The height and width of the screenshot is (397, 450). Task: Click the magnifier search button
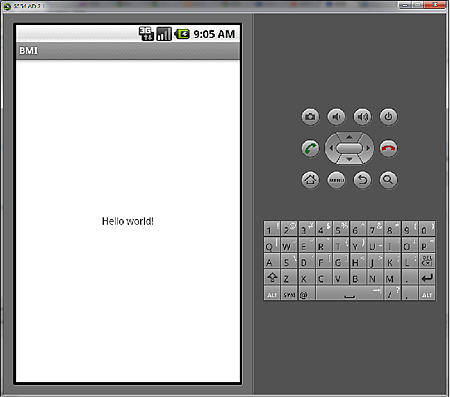click(x=388, y=180)
